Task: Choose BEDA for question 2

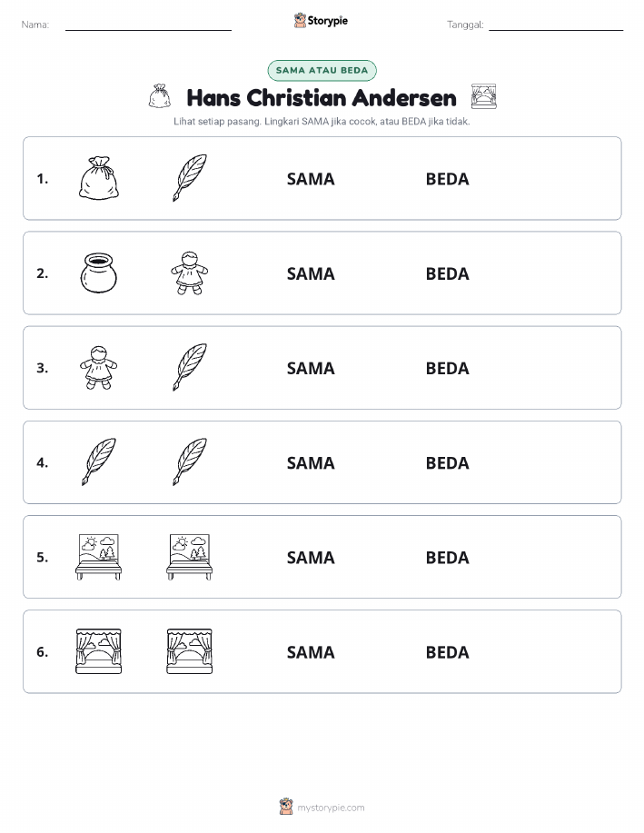Action: coord(448,273)
